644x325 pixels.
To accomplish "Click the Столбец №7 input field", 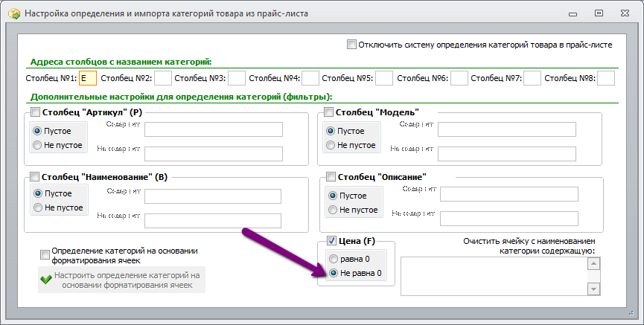I will pyautogui.click(x=532, y=78).
